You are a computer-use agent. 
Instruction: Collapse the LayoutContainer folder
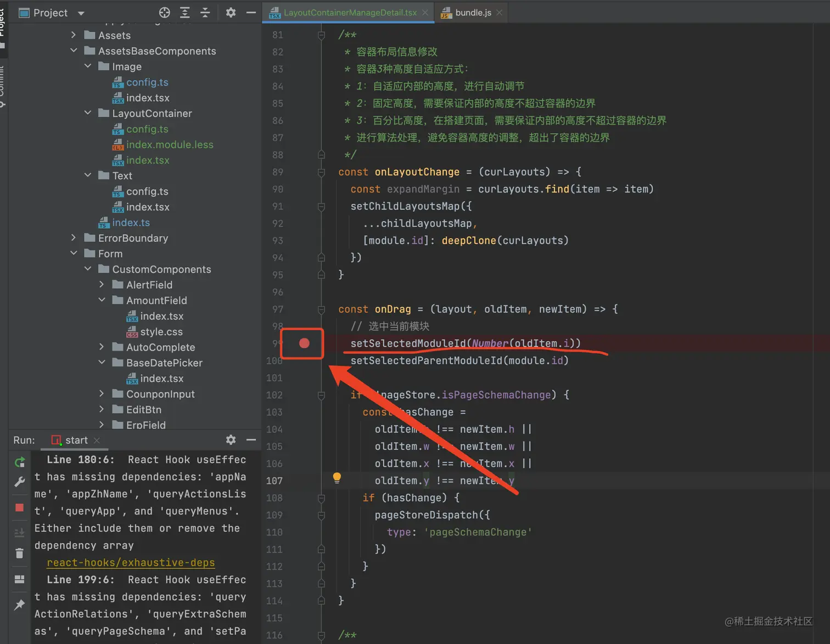tap(88, 112)
